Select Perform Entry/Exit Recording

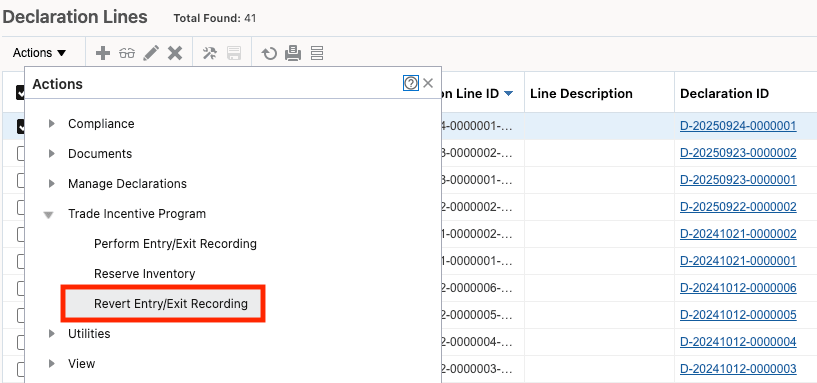click(x=175, y=243)
